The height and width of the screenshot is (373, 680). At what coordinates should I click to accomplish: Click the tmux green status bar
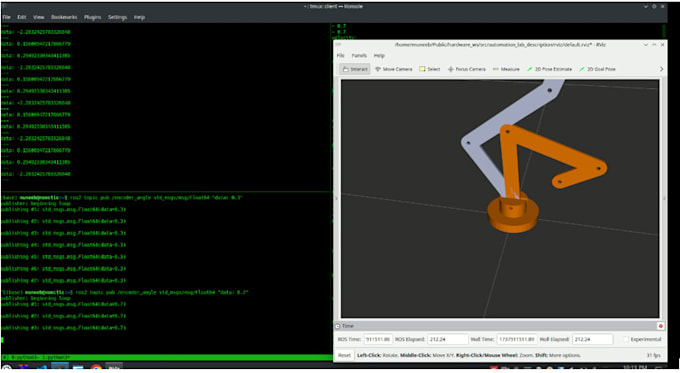coord(167,357)
